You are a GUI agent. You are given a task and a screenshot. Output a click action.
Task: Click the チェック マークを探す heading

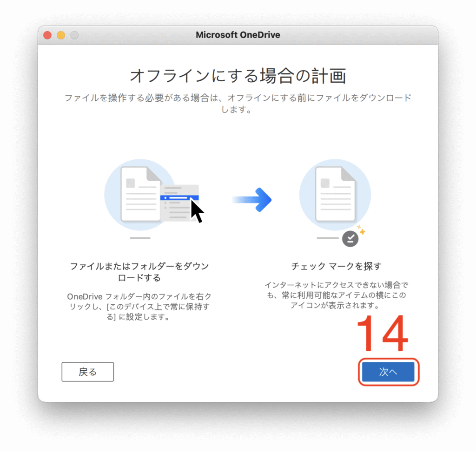pyautogui.click(x=337, y=266)
